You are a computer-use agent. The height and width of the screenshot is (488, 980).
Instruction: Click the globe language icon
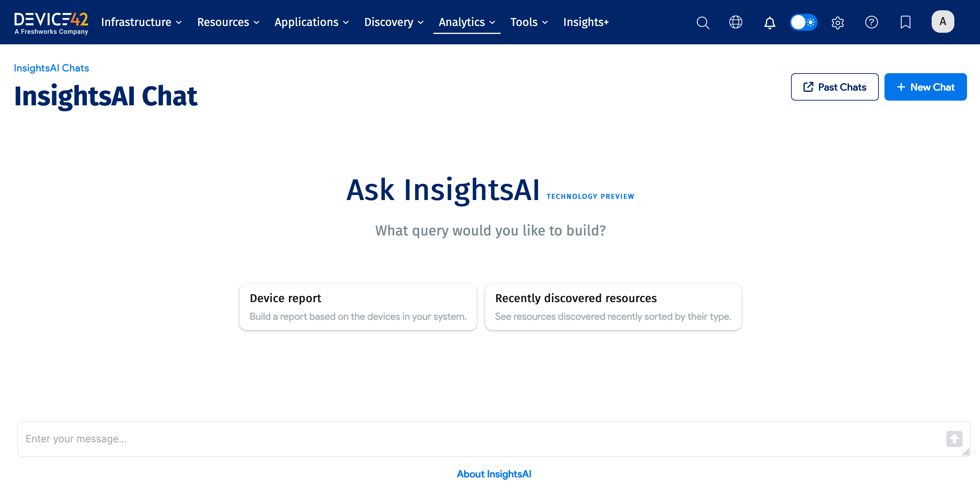pos(735,22)
